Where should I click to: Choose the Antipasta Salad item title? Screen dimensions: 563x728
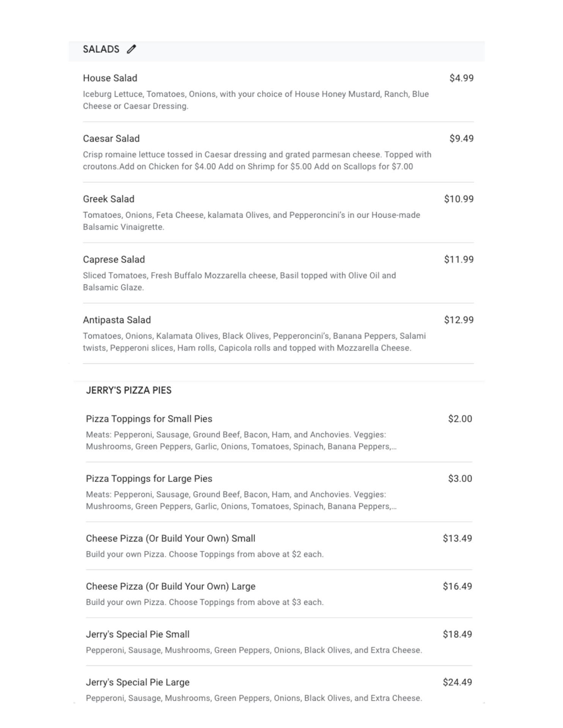(117, 320)
